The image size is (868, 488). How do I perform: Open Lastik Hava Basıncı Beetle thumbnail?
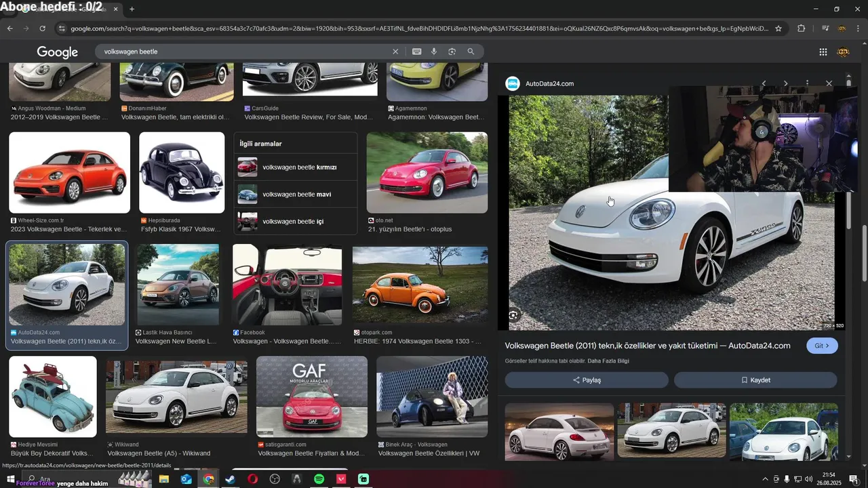tap(178, 285)
